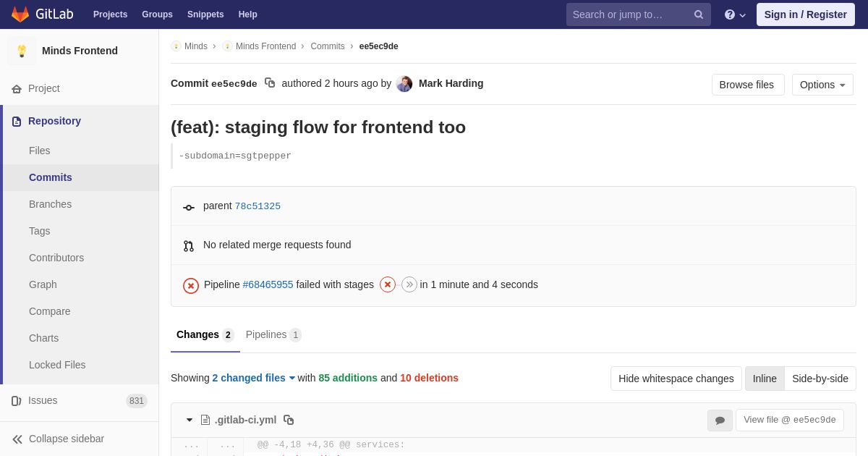Click the Browse files button
The width and height of the screenshot is (868, 456).
point(747,85)
